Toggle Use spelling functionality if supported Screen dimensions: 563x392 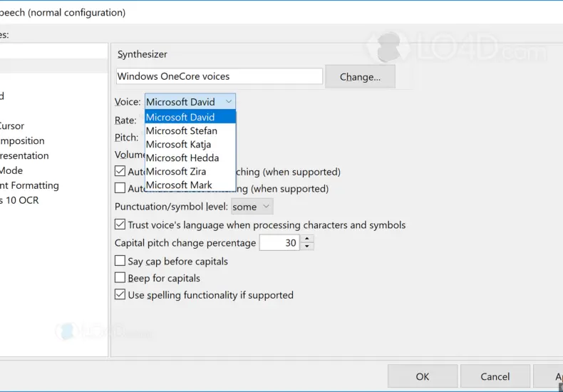[x=120, y=294]
